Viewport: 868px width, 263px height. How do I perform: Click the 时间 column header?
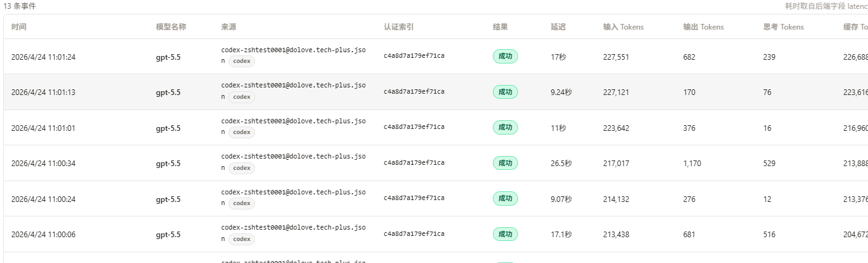coord(19,27)
